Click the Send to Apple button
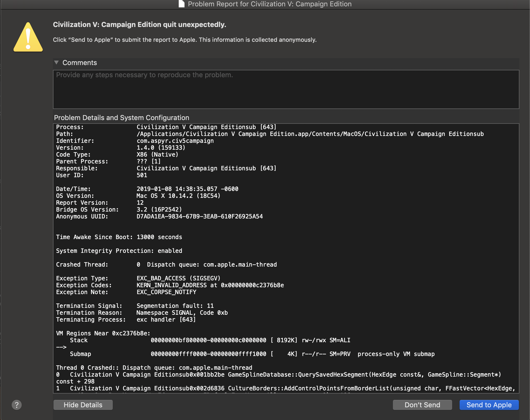Image resolution: width=530 pixels, height=420 pixels. point(489,405)
